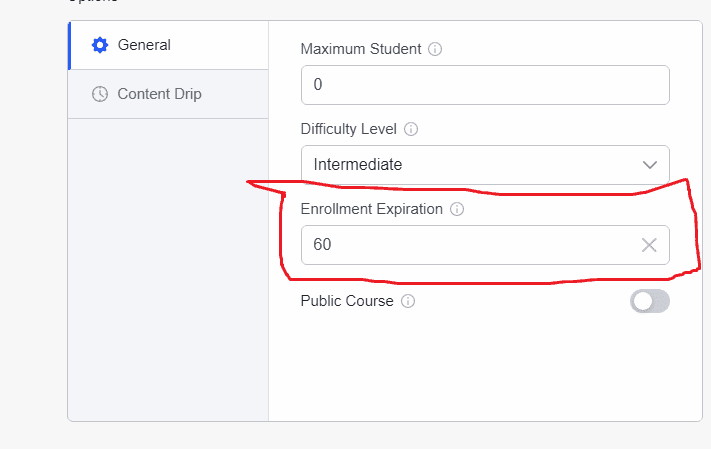Click the 0 value in Maximum Student
711x449 pixels.
pos(318,85)
